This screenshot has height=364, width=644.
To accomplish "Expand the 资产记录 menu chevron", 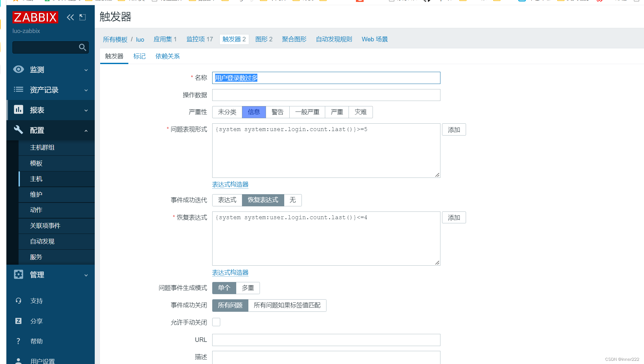I will point(86,90).
